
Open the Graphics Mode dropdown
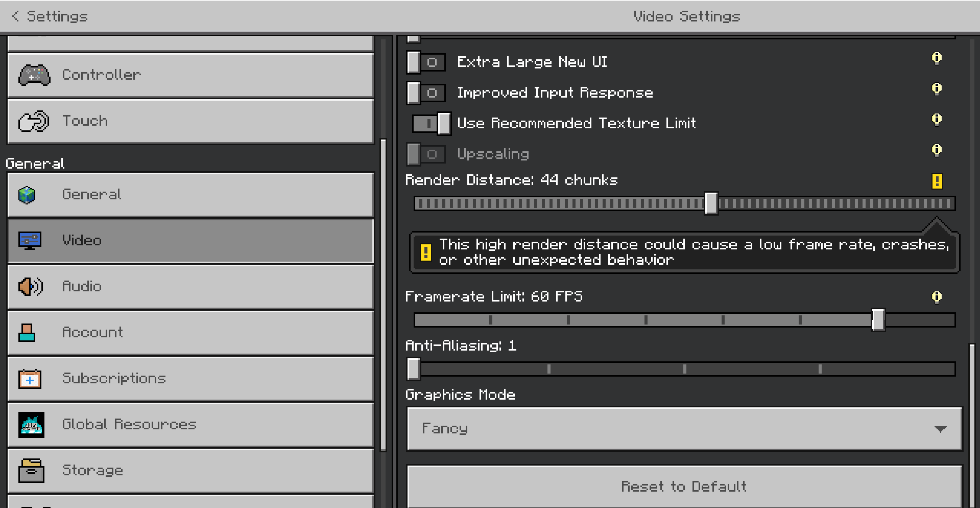pos(684,429)
